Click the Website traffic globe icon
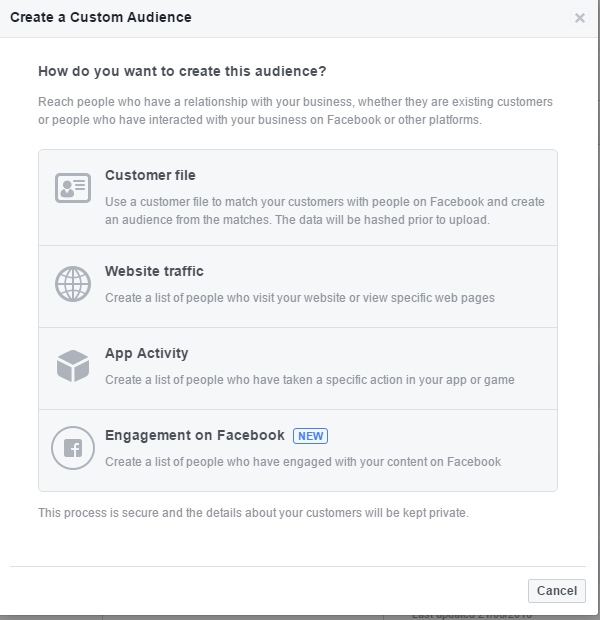Screen dimensions: 600x620 (x=73, y=284)
